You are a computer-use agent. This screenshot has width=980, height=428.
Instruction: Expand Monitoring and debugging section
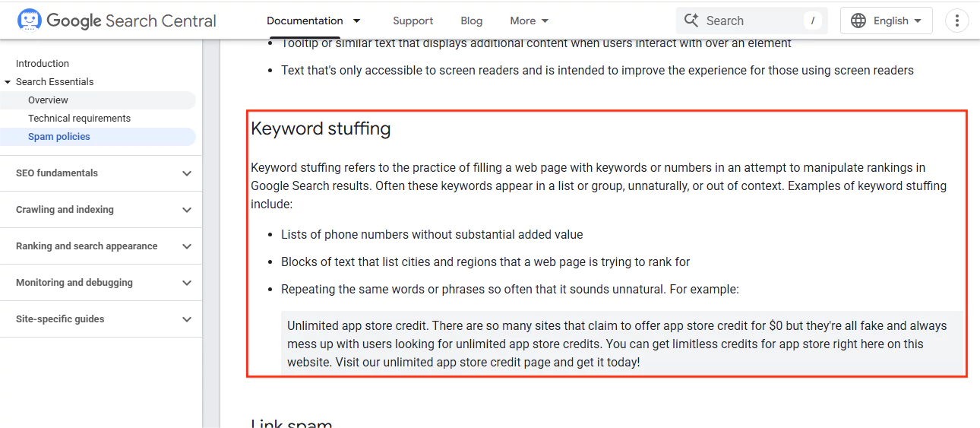click(187, 283)
